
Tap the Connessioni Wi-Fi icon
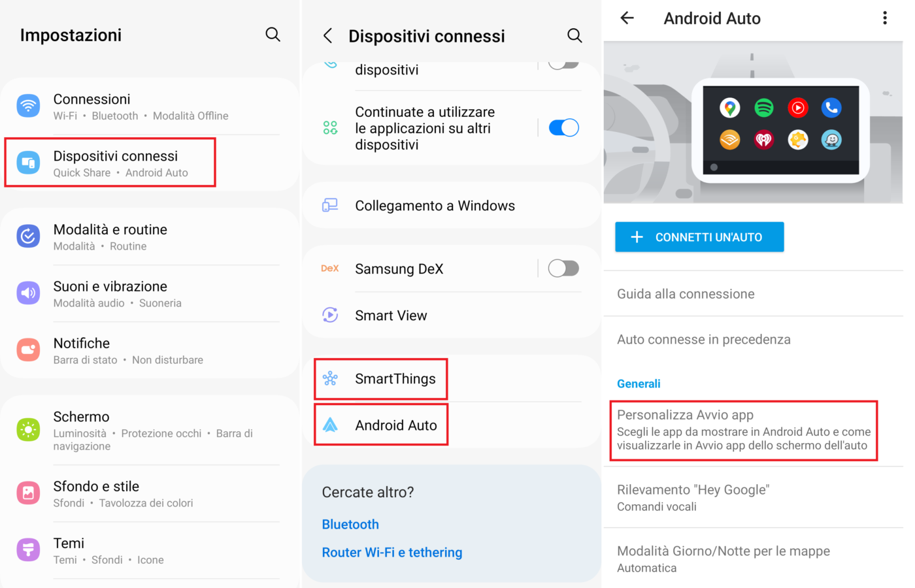(28, 106)
